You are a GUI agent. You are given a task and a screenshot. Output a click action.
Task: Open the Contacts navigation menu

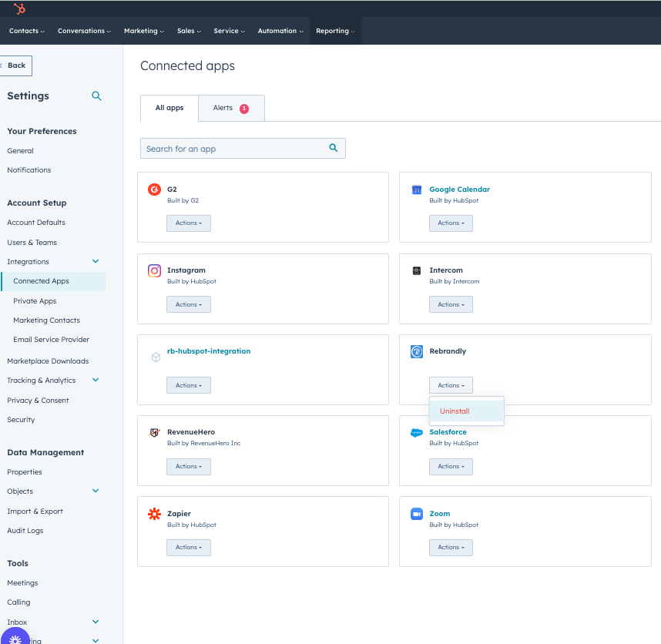coord(26,31)
